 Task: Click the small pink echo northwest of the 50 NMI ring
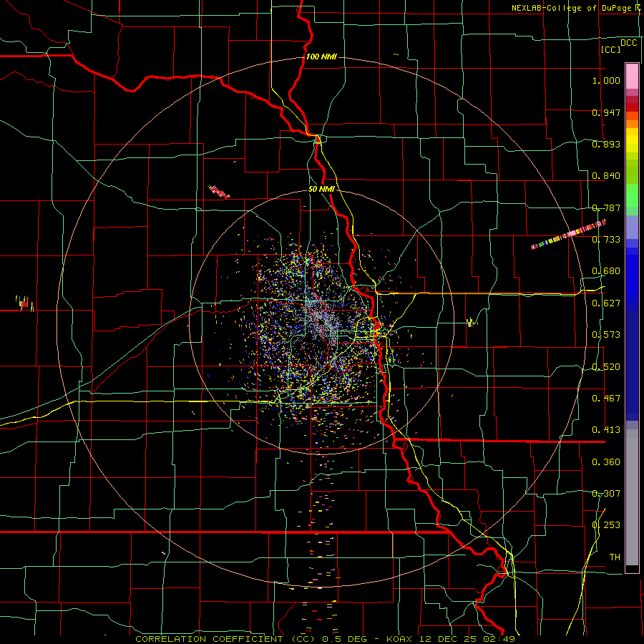218,191
